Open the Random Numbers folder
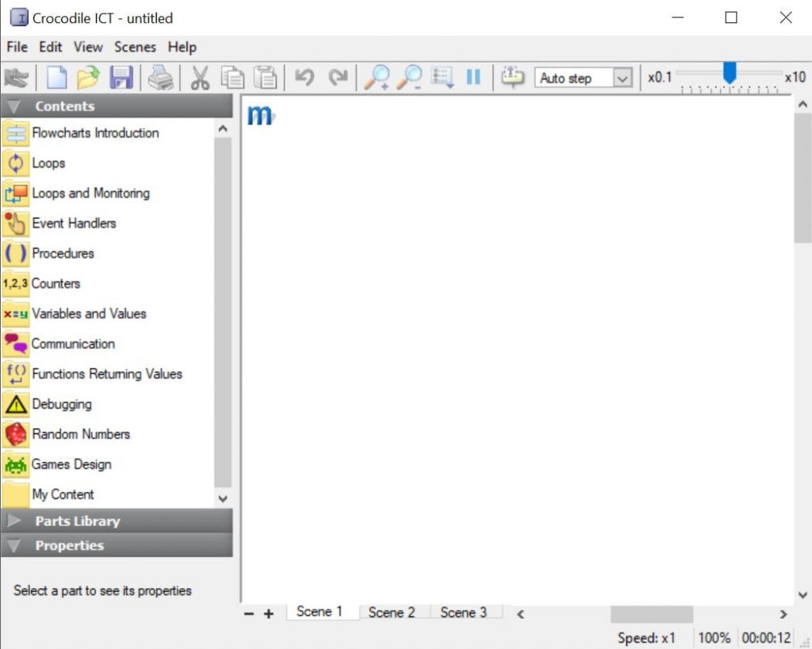 [x=80, y=434]
